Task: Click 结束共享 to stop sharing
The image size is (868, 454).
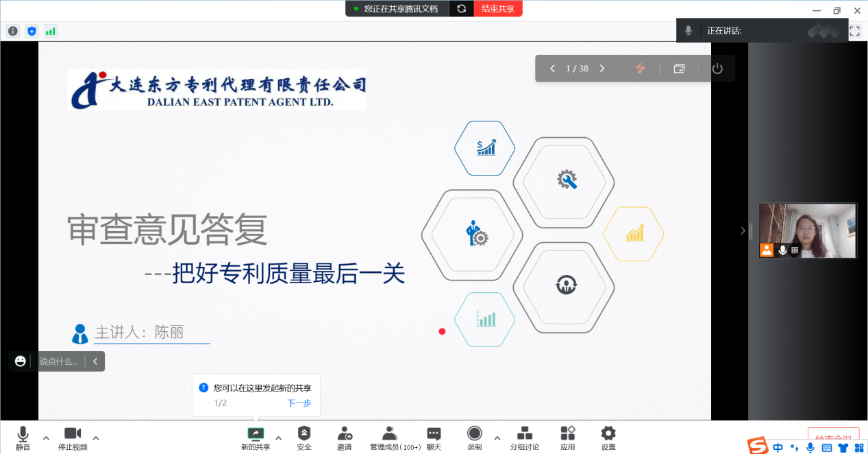Action: tap(498, 9)
